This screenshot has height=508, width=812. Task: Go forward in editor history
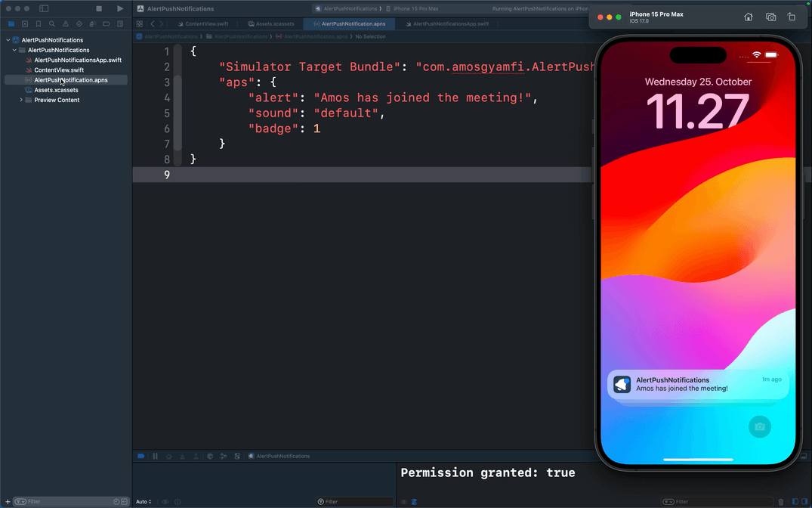(161, 24)
